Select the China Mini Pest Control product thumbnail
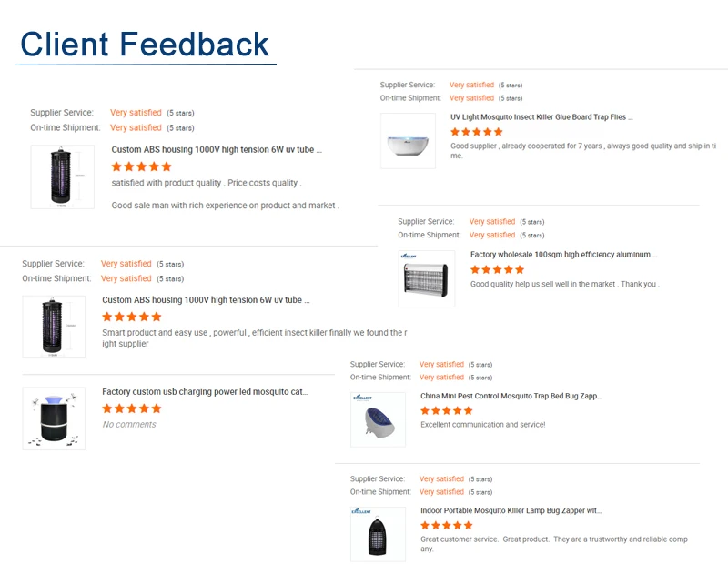 (378, 419)
